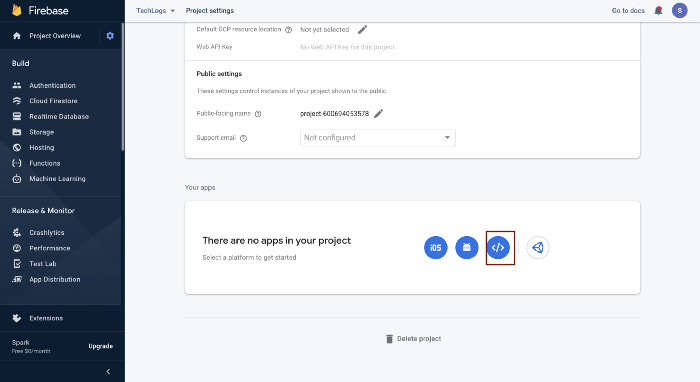Viewport: 700px width, 382px height.
Task: Open Cloud Firestore from sidebar
Action: click(53, 101)
